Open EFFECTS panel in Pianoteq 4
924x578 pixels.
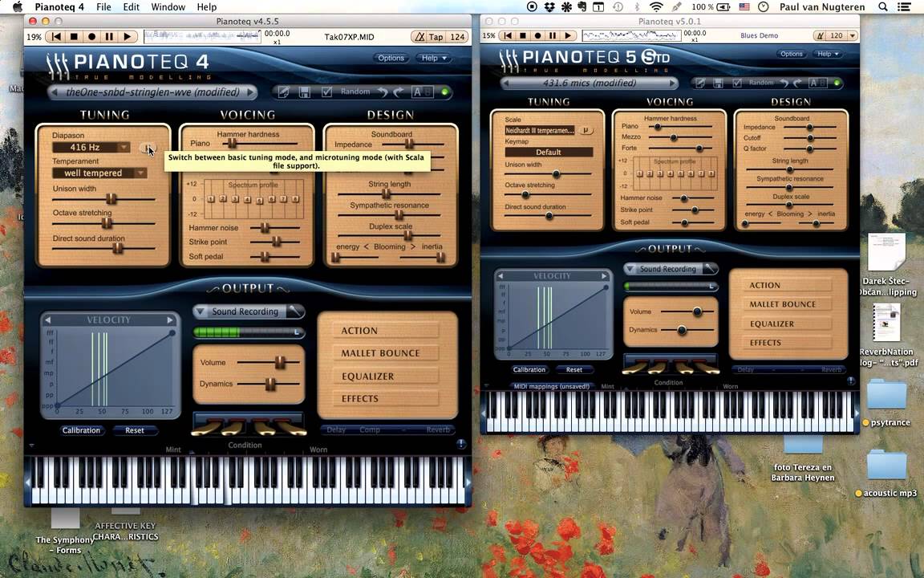[x=386, y=399]
